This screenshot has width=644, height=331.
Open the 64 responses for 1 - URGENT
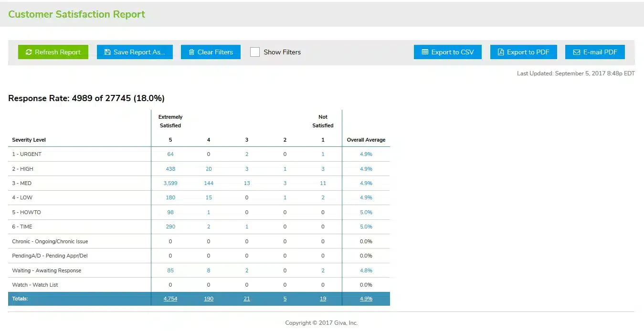point(170,154)
